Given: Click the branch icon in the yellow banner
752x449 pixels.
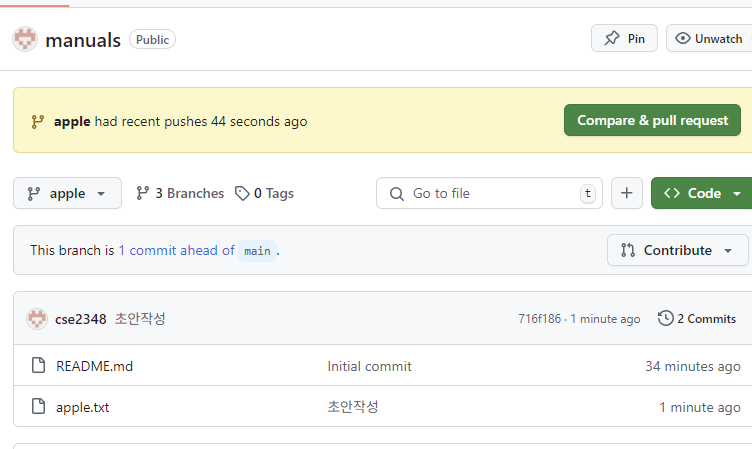Looking at the screenshot, I should click(38, 121).
